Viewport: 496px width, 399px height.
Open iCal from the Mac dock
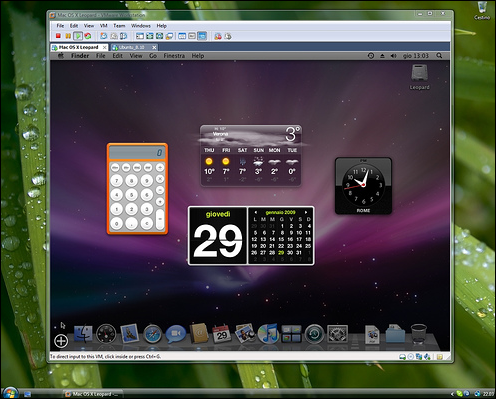pos(222,334)
